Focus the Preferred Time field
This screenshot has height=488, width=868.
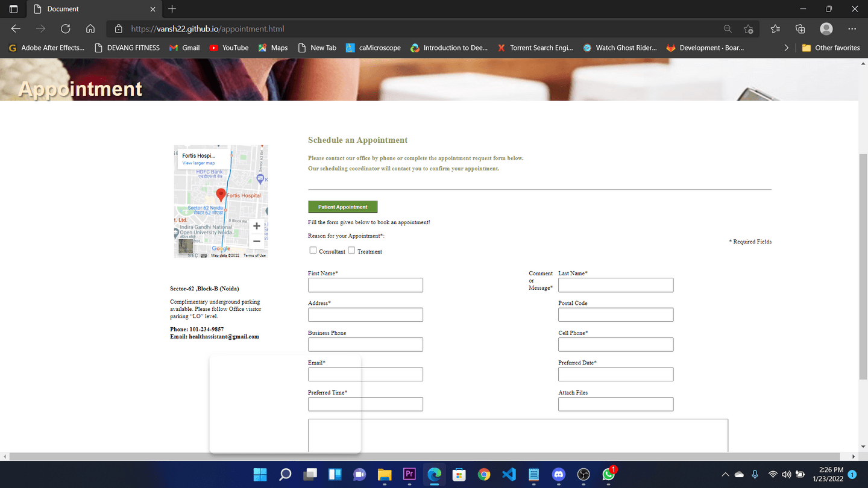tap(365, 404)
